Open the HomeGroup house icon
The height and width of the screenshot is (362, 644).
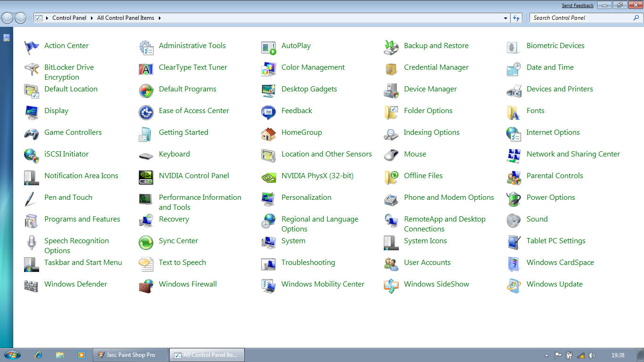(x=268, y=133)
